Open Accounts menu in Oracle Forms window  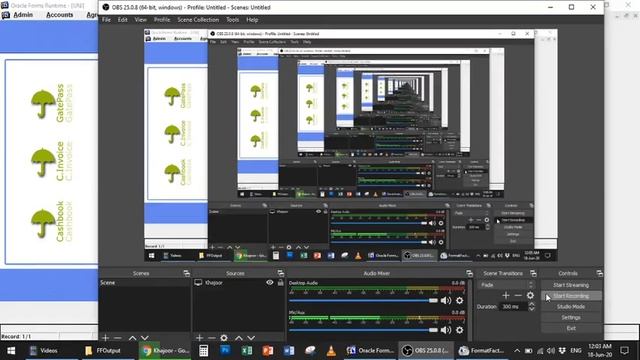pos(60,15)
